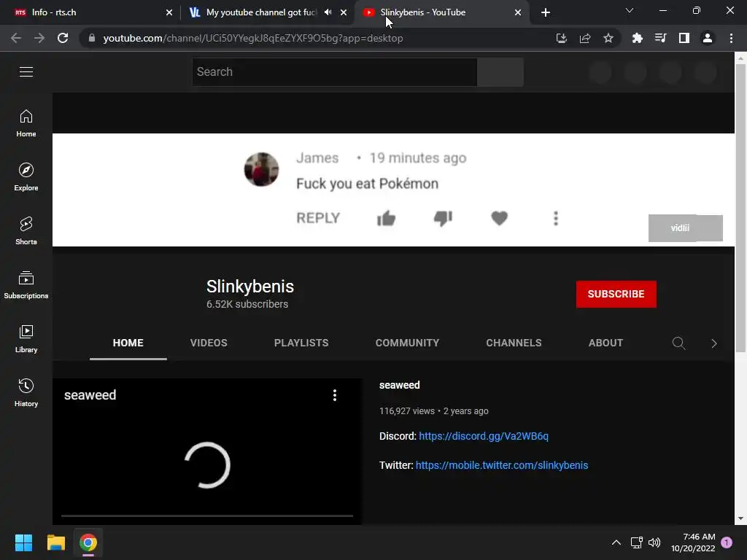Click the search submit button beside the Search field
The image size is (747, 560).
click(x=500, y=72)
